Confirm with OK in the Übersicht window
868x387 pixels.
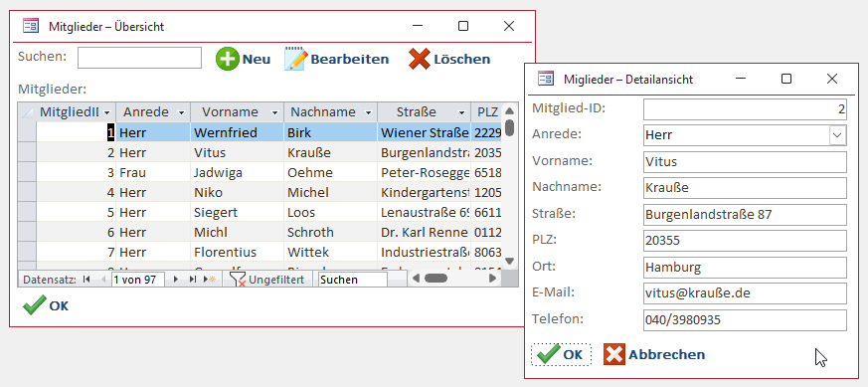46,305
